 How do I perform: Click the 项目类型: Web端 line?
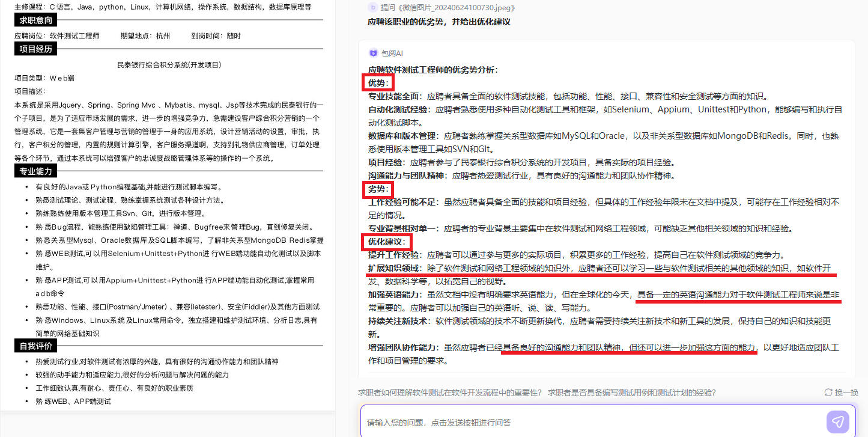[x=44, y=78]
